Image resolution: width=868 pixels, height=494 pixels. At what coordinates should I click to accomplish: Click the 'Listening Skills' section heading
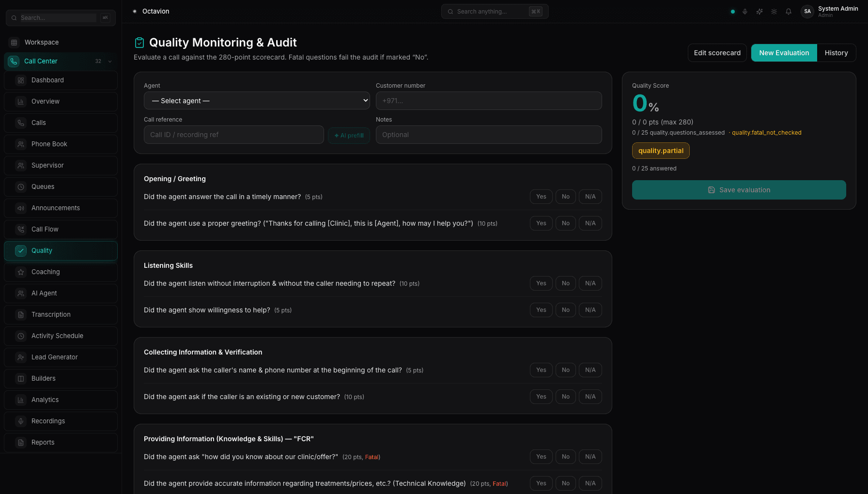[168, 265]
